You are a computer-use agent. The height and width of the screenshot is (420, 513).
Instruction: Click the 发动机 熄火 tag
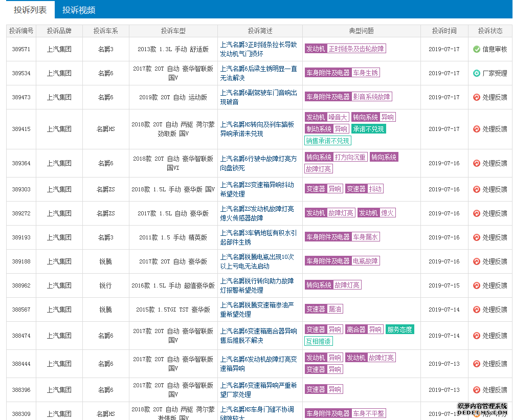[x=376, y=213]
